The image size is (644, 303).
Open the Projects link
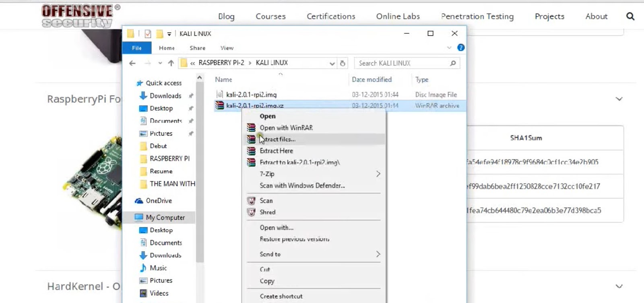[x=549, y=16]
